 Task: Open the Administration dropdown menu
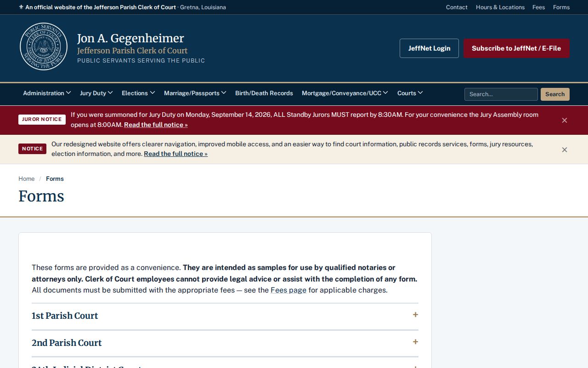pos(47,93)
